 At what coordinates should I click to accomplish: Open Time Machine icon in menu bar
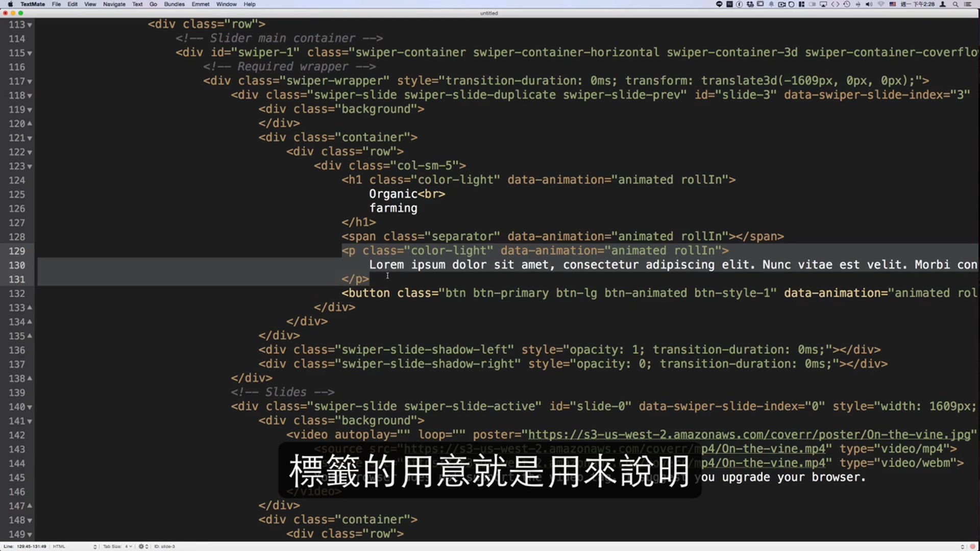(846, 4)
